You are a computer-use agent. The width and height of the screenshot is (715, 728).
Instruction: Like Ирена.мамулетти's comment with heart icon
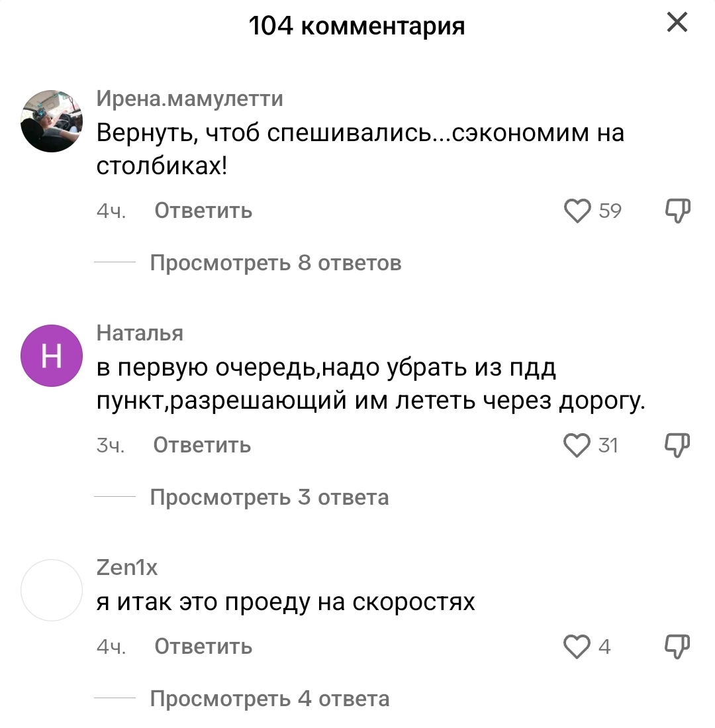point(578,211)
